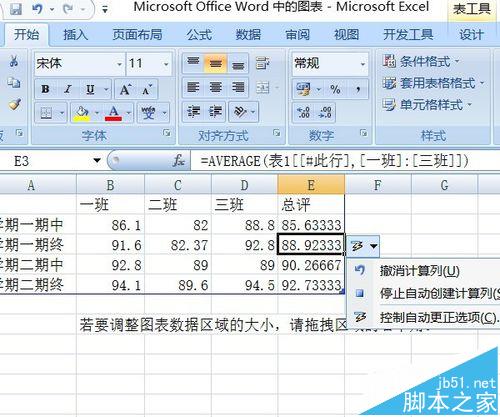
Task: Open the number dialog launcher in 数字 group
Action: tap(364, 133)
